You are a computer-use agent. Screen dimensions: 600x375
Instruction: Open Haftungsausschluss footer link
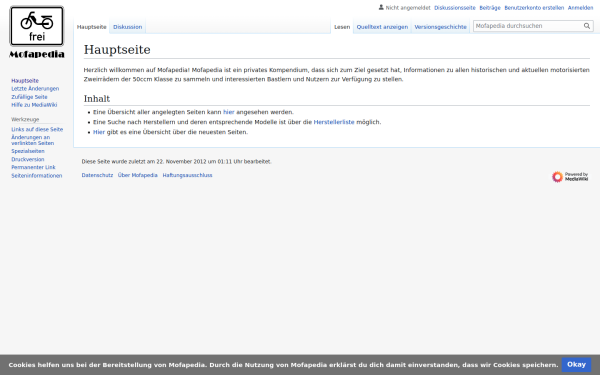tap(187, 175)
